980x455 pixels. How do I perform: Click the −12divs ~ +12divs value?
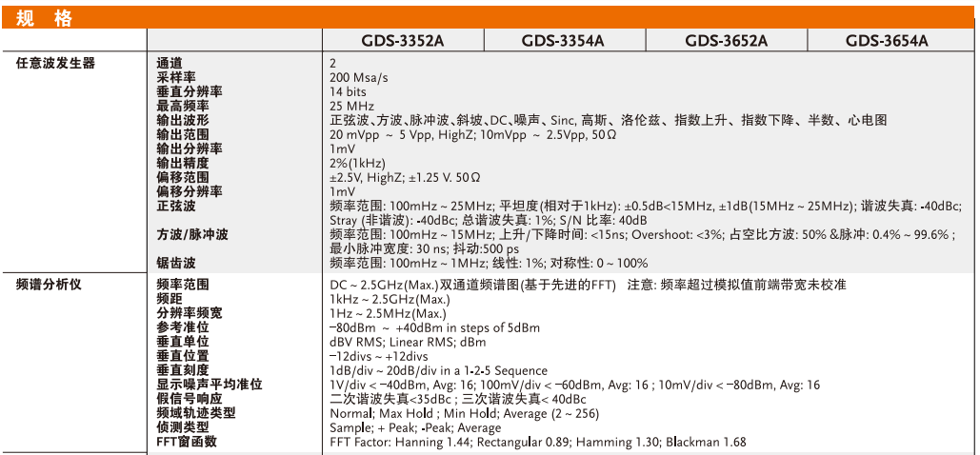tap(379, 357)
